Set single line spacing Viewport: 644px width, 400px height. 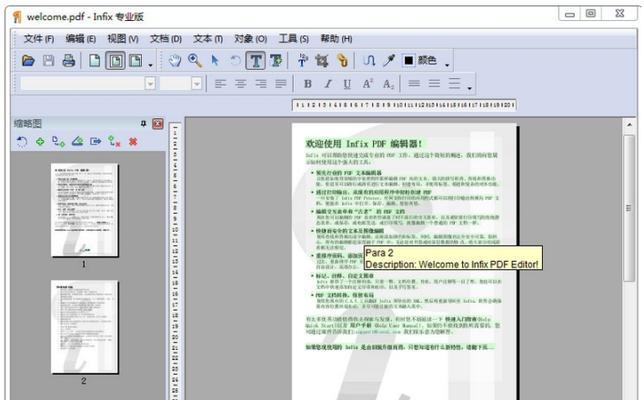(414, 84)
